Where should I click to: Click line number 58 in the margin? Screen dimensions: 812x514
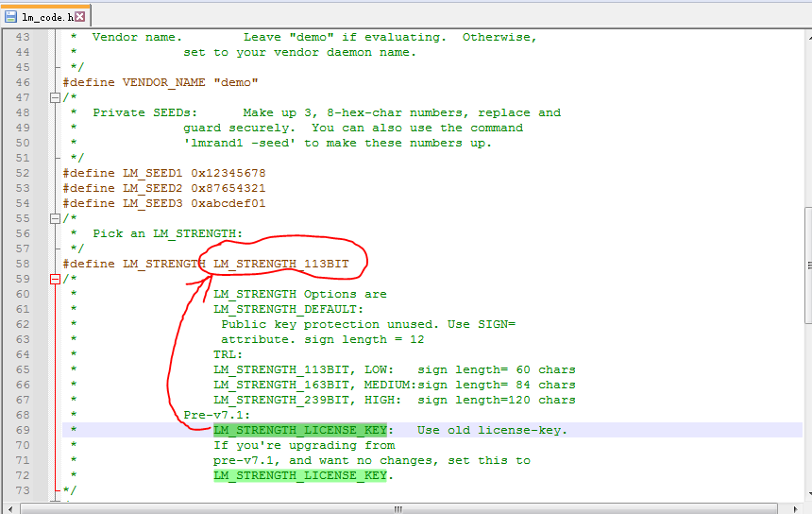[23, 264]
